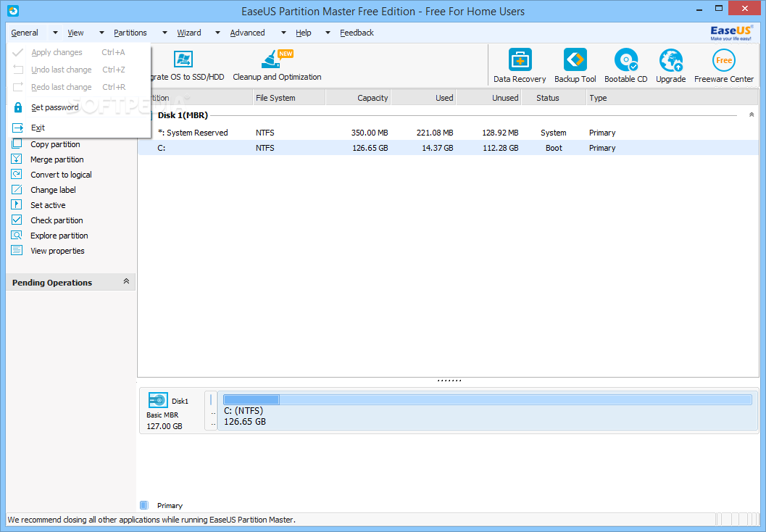Screen dimensions: 766x532
Task: Click the Set active flag icon
Action: point(17,204)
